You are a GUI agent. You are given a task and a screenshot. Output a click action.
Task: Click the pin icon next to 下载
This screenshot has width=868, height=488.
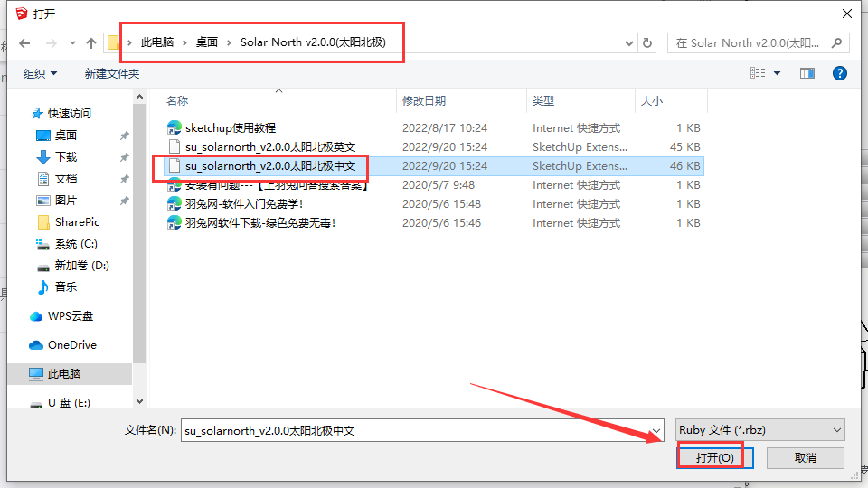125,157
